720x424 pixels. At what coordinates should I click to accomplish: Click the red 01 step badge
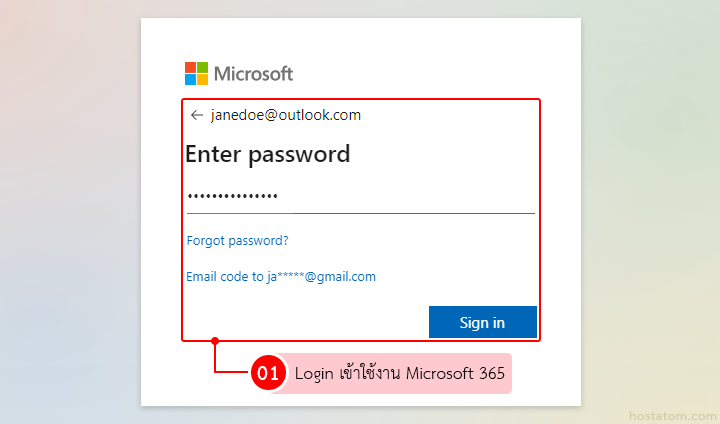[268, 374]
